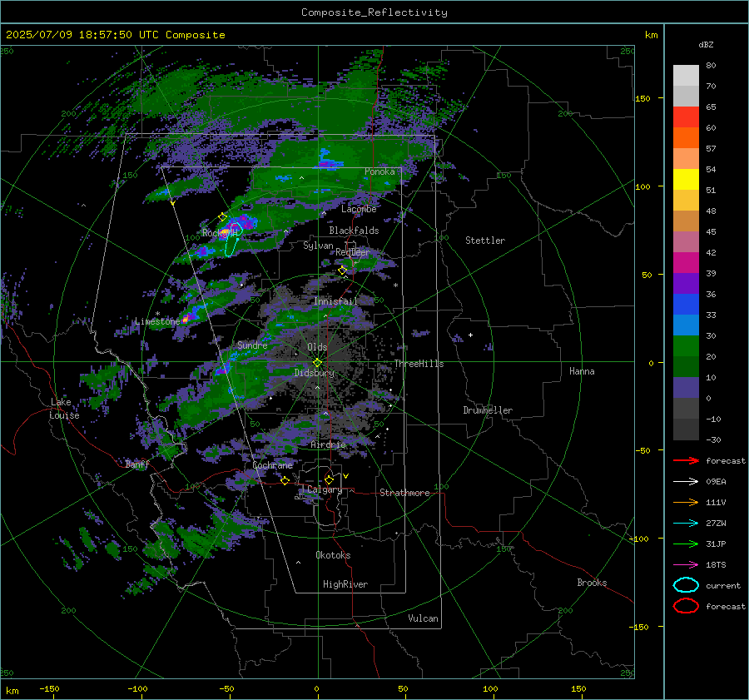749x700 pixels.
Task: Click the Calgary city label
Action: [325, 489]
